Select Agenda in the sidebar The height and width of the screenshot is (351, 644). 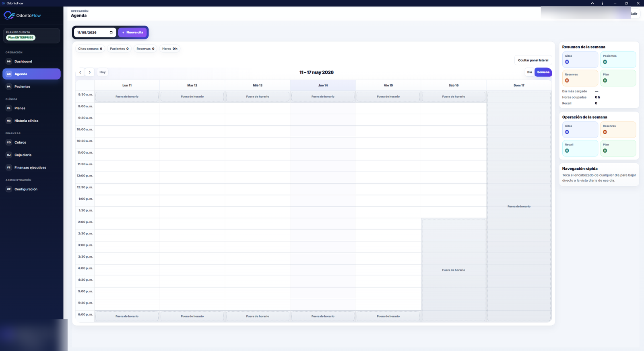[x=31, y=74]
